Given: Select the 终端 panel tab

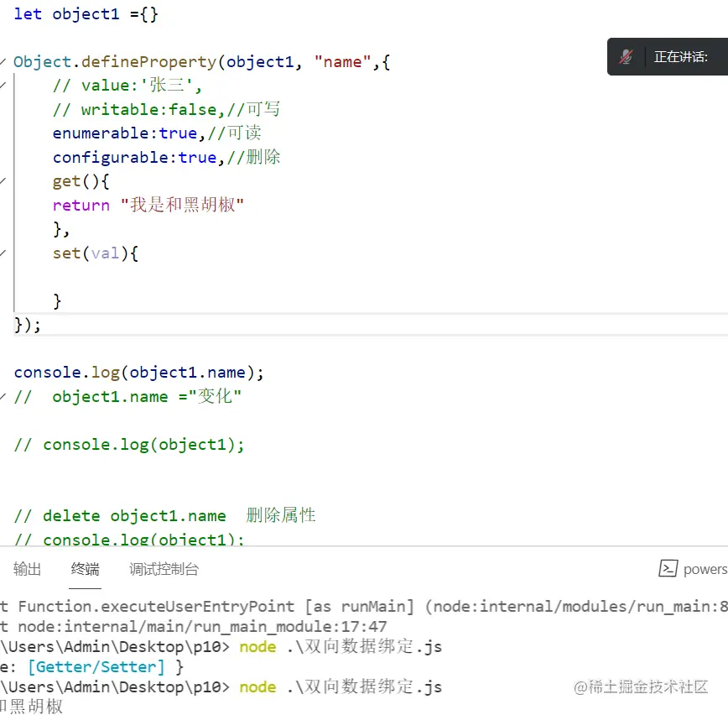Looking at the screenshot, I should 85,569.
